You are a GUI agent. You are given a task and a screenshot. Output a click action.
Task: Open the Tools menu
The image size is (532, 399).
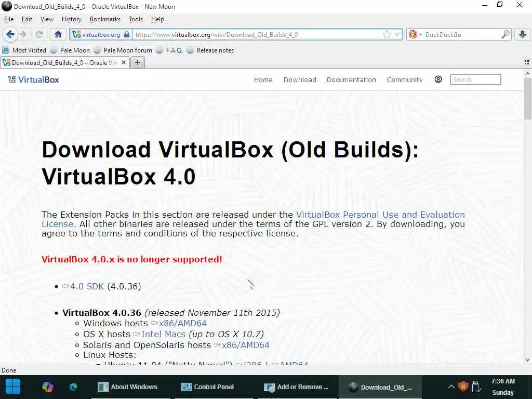point(136,19)
